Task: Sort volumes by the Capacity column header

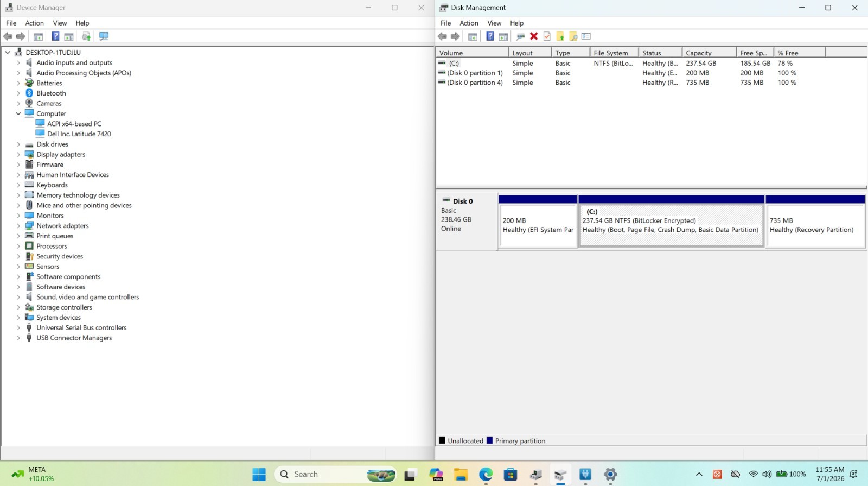Action: tap(709, 53)
